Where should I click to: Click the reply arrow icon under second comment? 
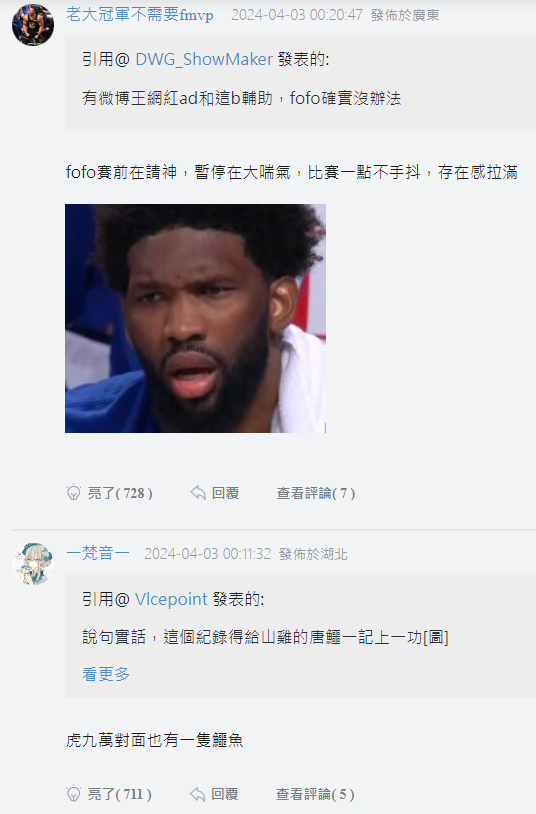pos(197,794)
